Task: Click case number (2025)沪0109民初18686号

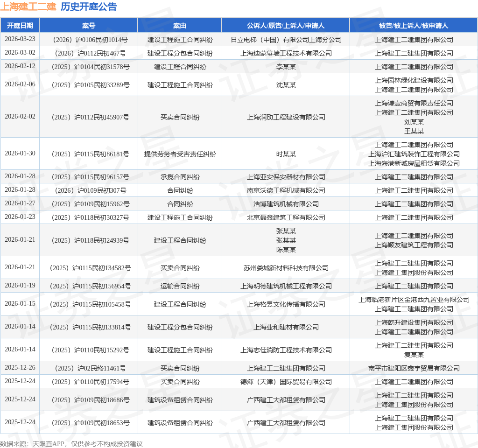Action: [x=89, y=400]
